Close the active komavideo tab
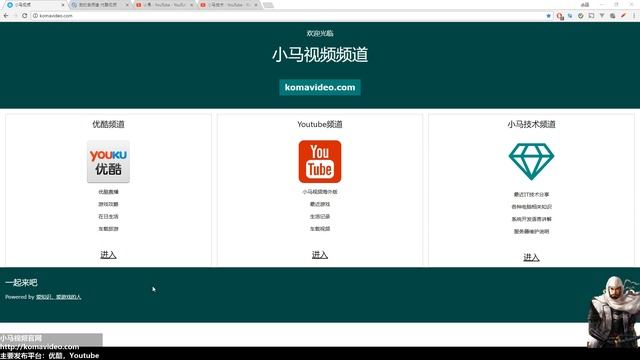Viewport: 640px width, 360px height. pos(63,5)
